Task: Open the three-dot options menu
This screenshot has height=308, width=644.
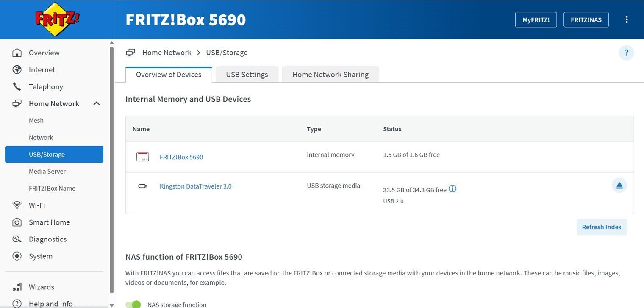Action: (x=627, y=19)
